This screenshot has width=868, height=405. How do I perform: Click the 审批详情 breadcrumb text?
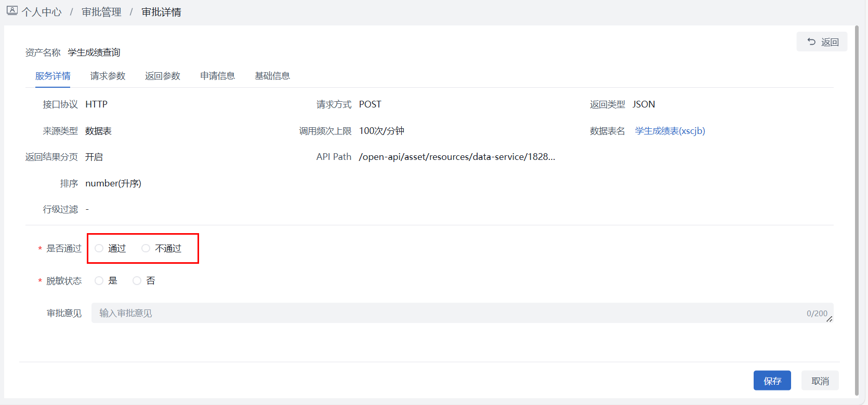point(161,12)
